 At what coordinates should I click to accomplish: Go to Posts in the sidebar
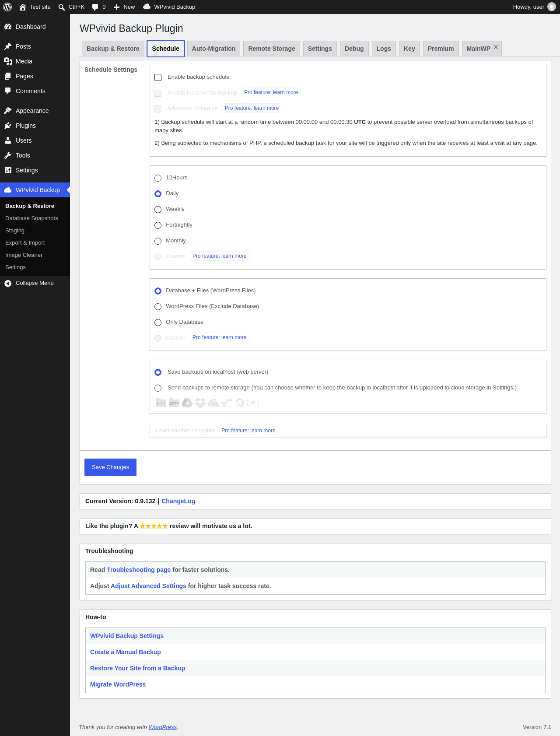35,46
